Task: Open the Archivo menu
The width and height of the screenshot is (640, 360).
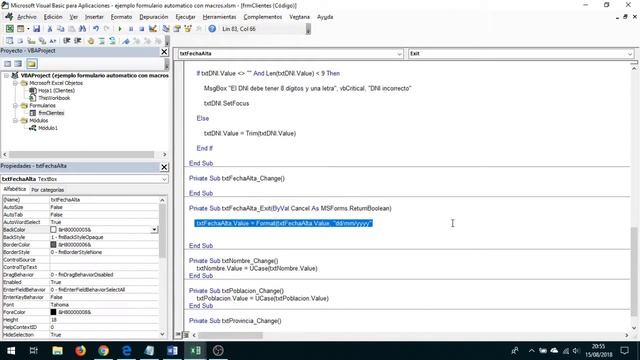Action: (x=27, y=17)
